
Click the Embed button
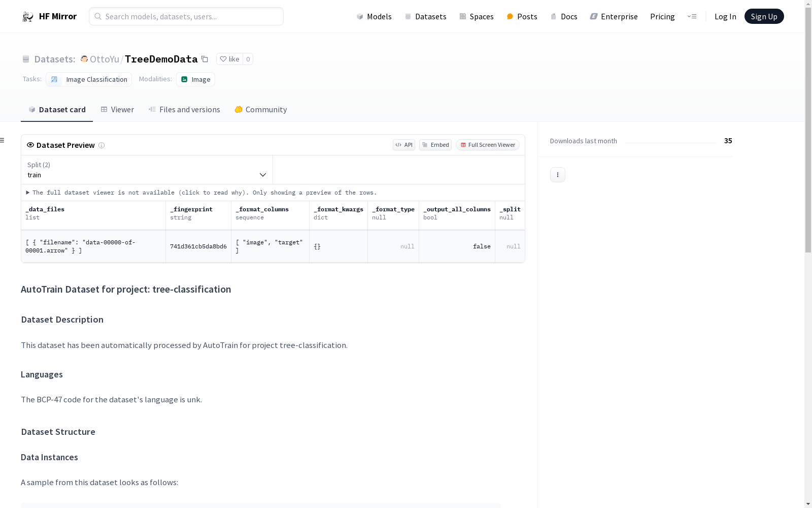click(x=435, y=145)
